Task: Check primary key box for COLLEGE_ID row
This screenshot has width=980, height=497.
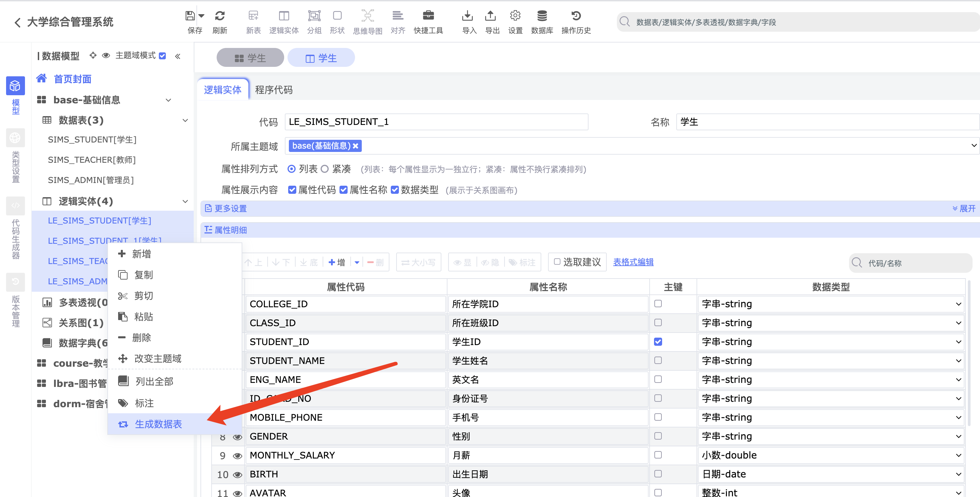Action: [x=658, y=304]
